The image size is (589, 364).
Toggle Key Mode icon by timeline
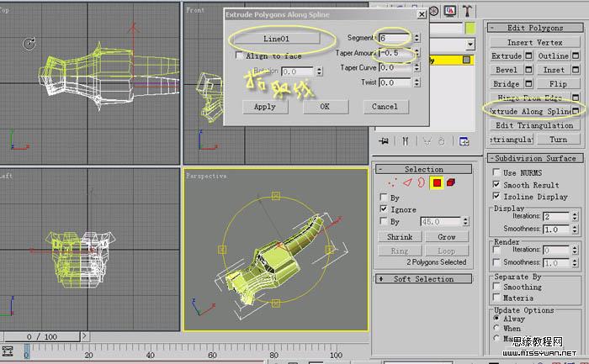(x=8, y=351)
